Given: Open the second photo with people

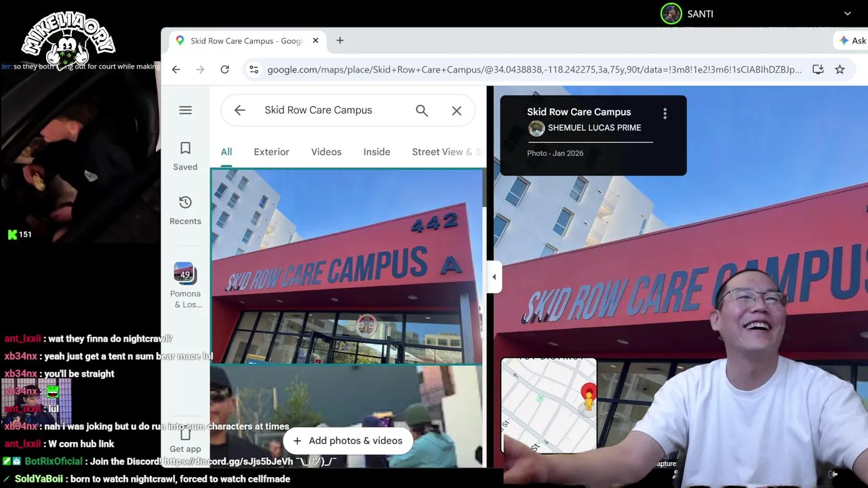Looking at the screenshot, I should [x=347, y=416].
